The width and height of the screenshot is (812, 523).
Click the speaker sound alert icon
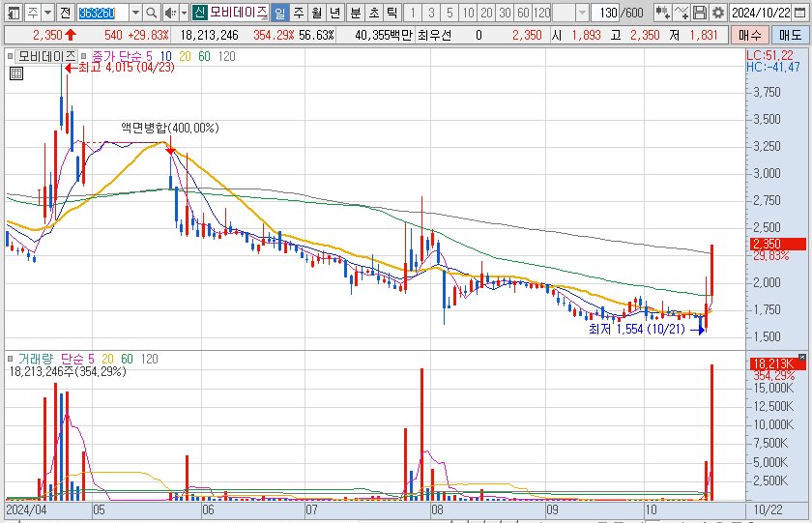click(x=169, y=13)
